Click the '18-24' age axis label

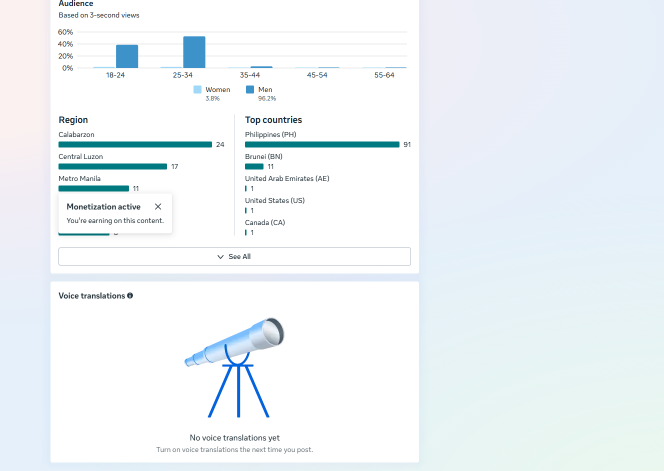pos(115,75)
